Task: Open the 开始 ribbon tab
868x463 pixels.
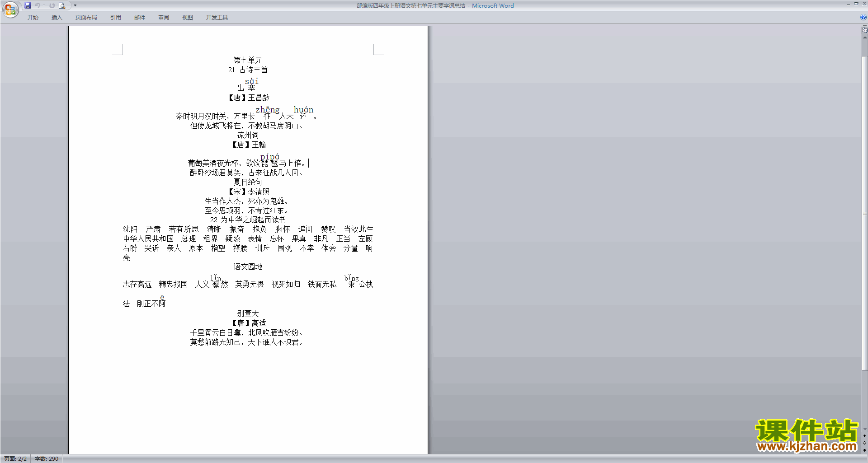Action: tap(33, 18)
